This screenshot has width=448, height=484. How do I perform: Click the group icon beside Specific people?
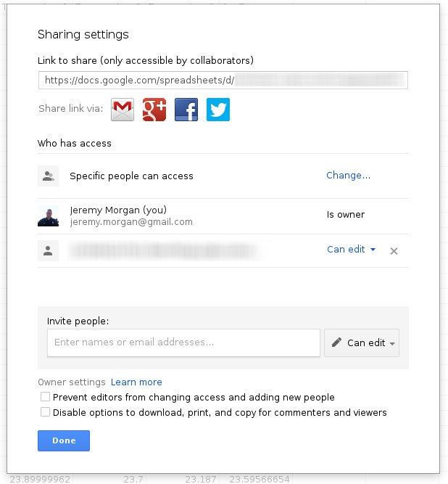tap(49, 176)
